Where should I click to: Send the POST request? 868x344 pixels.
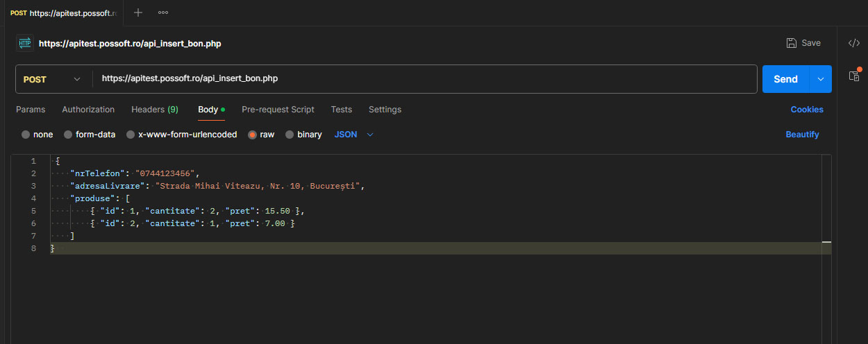pyautogui.click(x=785, y=79)
